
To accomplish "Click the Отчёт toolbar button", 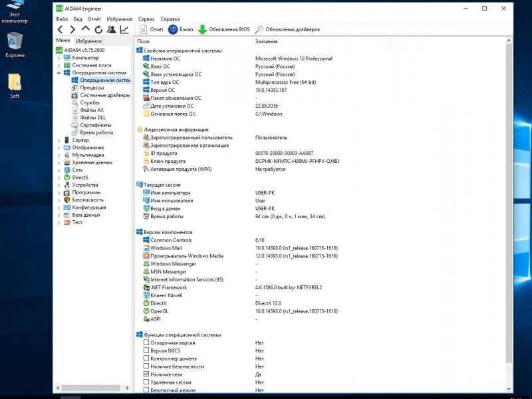I will click(x=152, y=29).
